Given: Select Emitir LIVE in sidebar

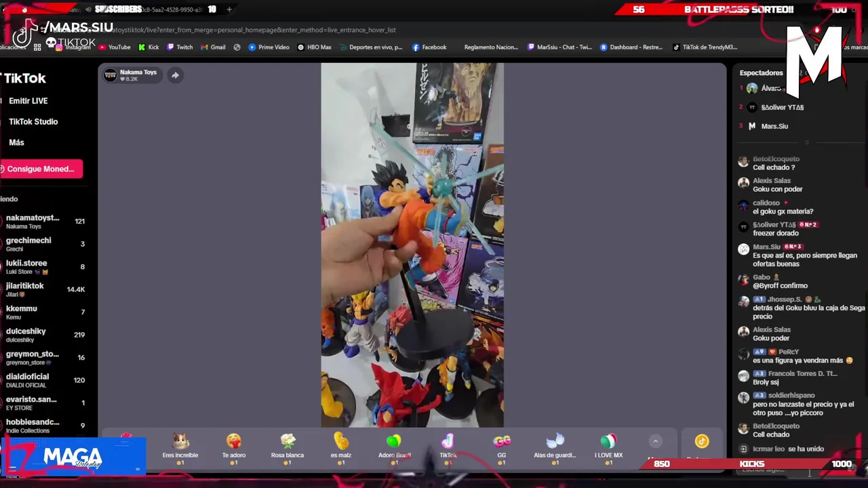Looking at the screenshot, I should [28, 101].
